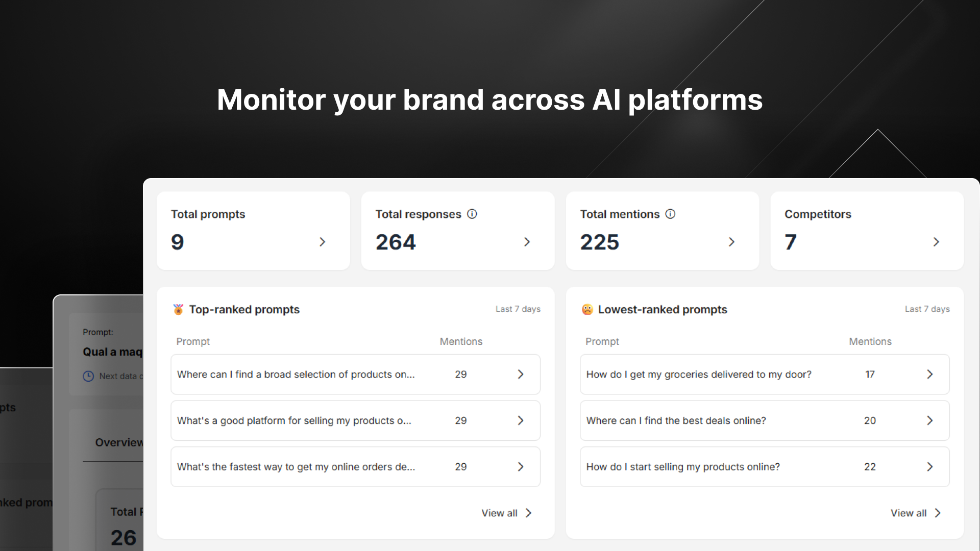Expand the Total mentions card arrow
This screenshot has width=980, height=551.
pos(731,242)
